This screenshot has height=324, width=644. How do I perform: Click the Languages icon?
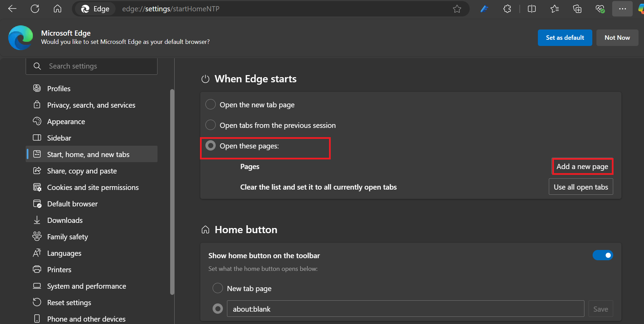pos(37,253)
